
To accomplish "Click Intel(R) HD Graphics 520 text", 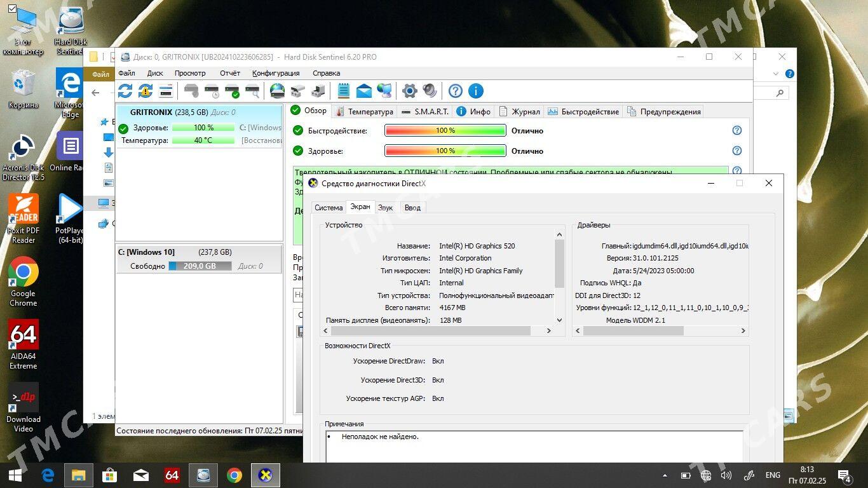I will pyautogui.click(x=477, y=246).
